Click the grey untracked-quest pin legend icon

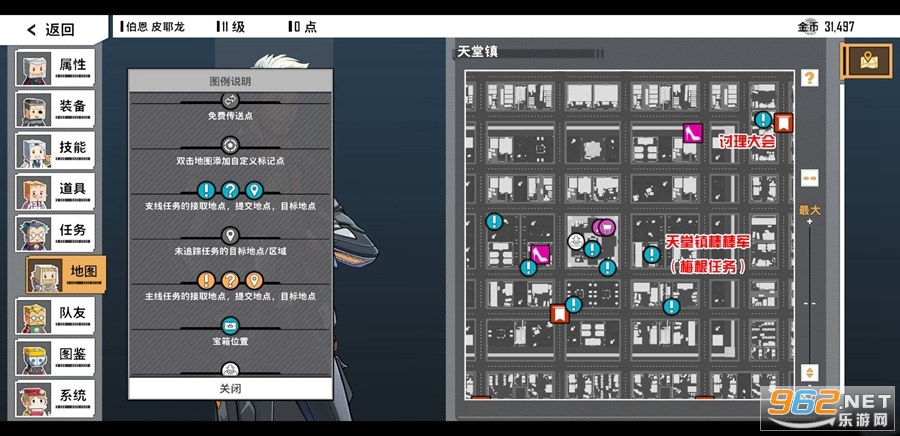pyautogui.click(x=230, y=235)
